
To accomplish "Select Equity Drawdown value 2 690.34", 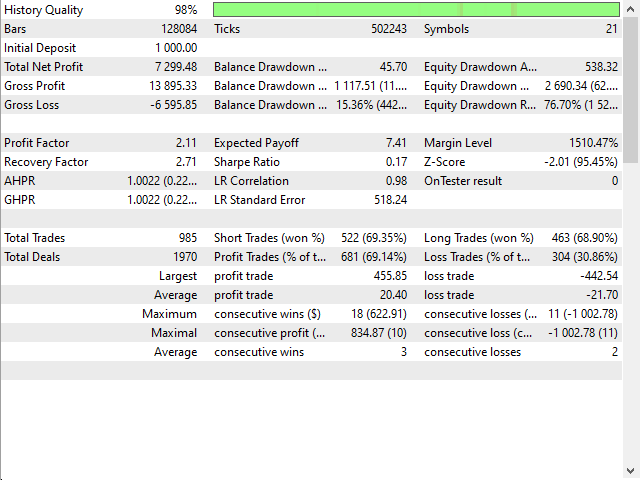I will click(x=581, y=86).
